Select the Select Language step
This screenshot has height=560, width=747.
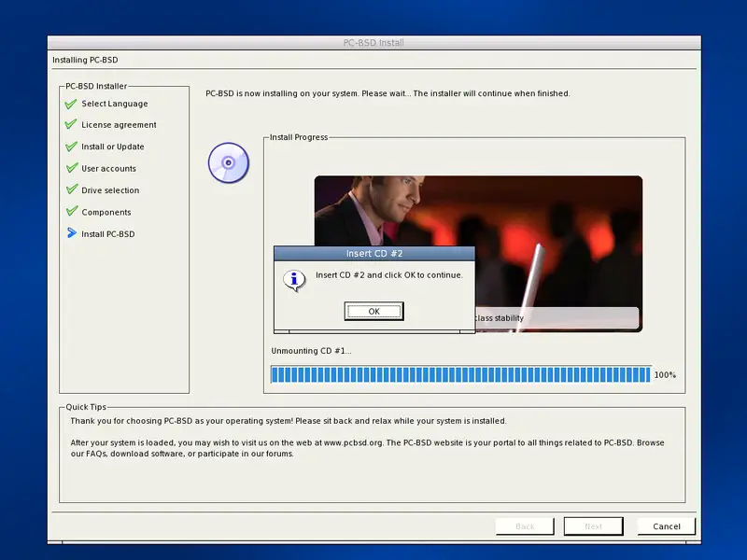pos(114,104)
